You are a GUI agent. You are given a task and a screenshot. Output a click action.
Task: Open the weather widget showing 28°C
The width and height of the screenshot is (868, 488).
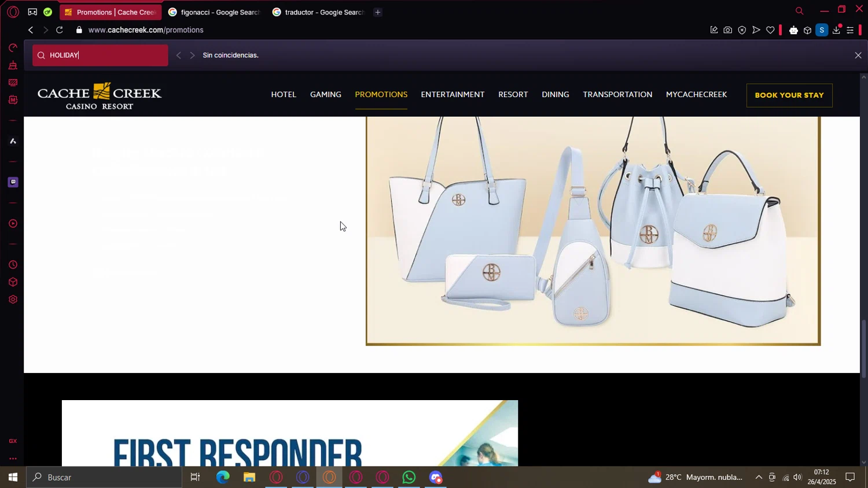point(696,477)
